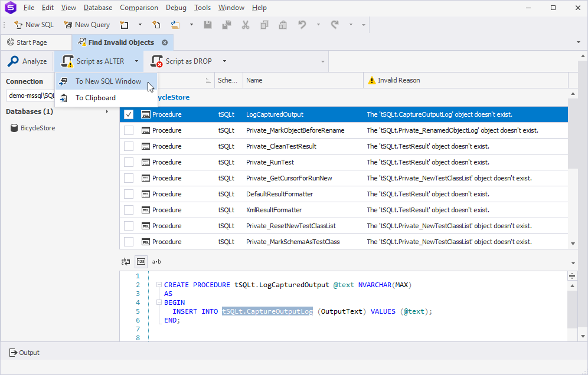Click the New Query toolbar button

coord(87,25)
